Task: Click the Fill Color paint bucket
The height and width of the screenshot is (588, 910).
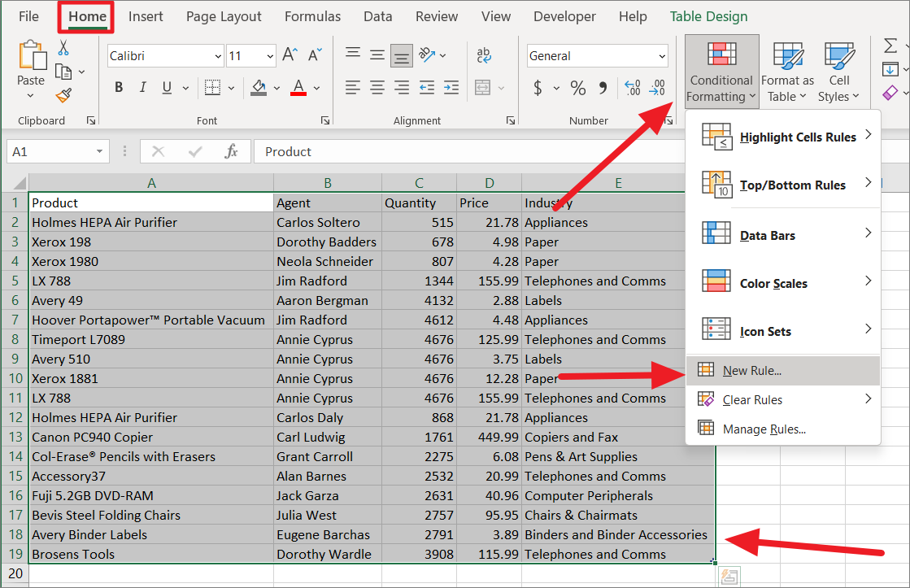Action: tap(259, 88)
